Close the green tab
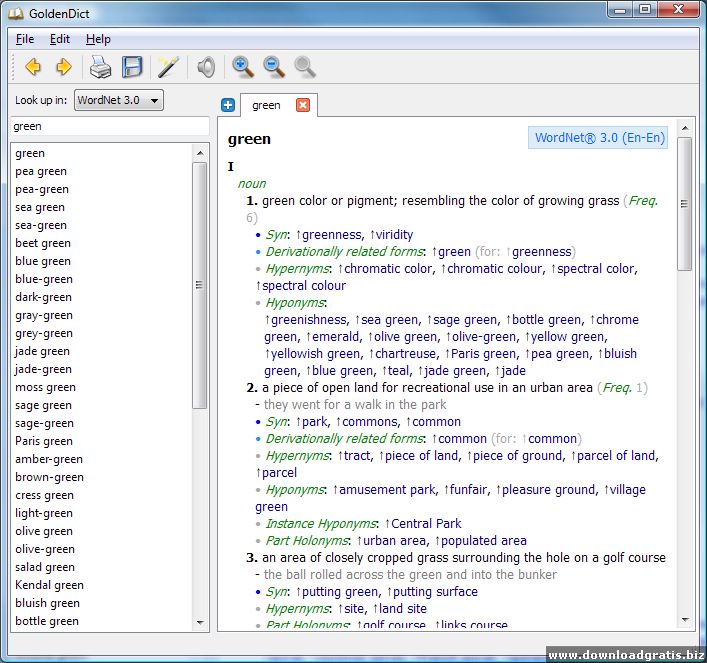The width and height of the screenshot is (707, 663). pyautogui.click(x=303, y=105)
